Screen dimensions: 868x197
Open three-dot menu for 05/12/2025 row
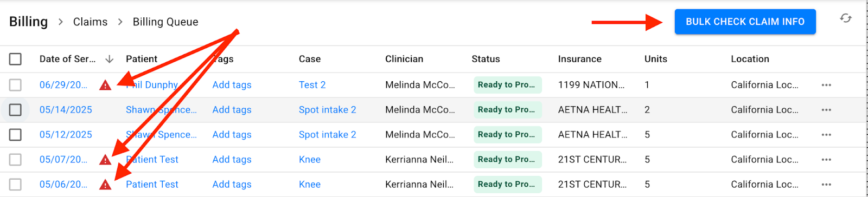[826, 135]
